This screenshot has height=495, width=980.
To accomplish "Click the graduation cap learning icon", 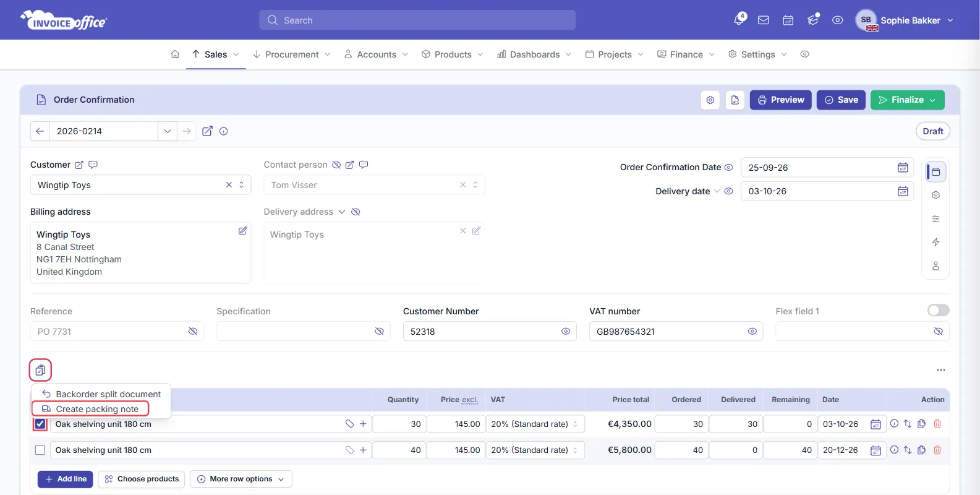I will point(813,20).
